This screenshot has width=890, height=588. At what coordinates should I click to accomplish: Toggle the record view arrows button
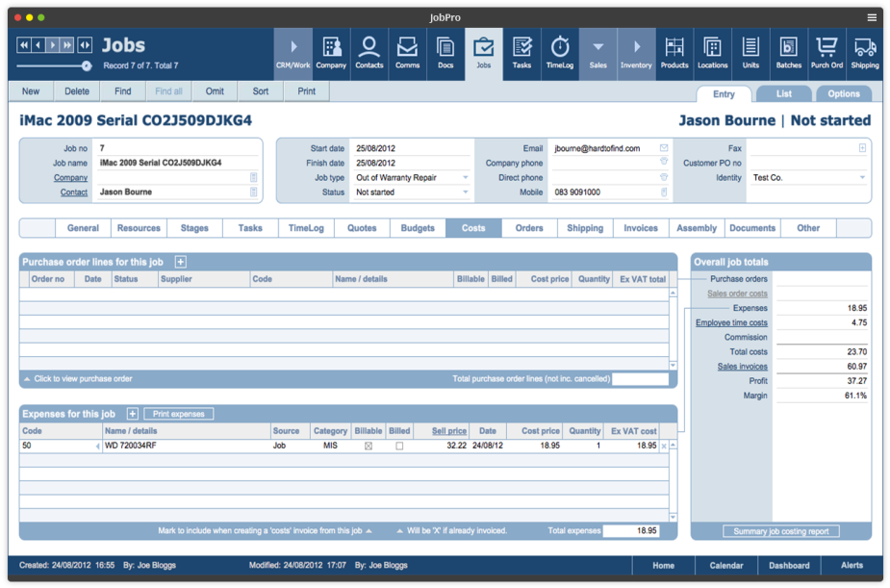tap(85, 45)
